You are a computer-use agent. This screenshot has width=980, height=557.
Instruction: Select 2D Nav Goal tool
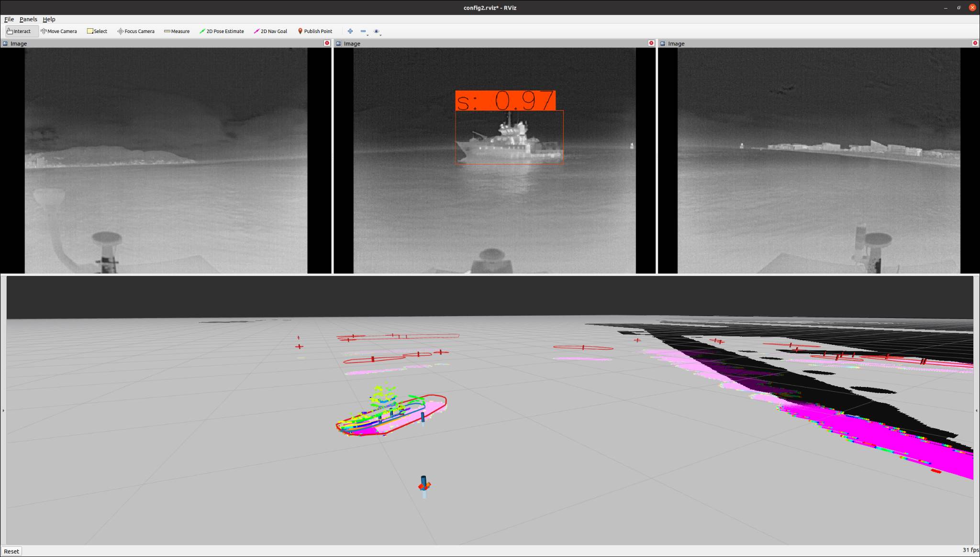(271, 31)
